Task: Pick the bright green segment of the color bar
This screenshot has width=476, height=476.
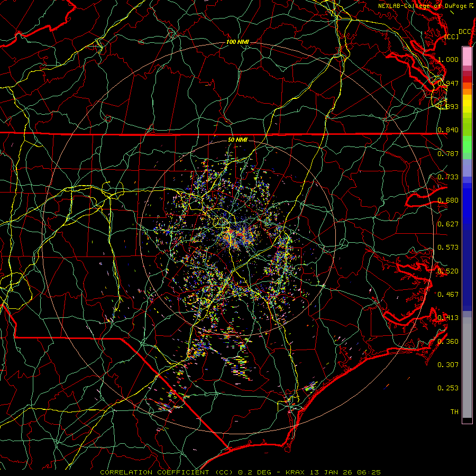Action: pyautogui.click(x=467, y=144)
